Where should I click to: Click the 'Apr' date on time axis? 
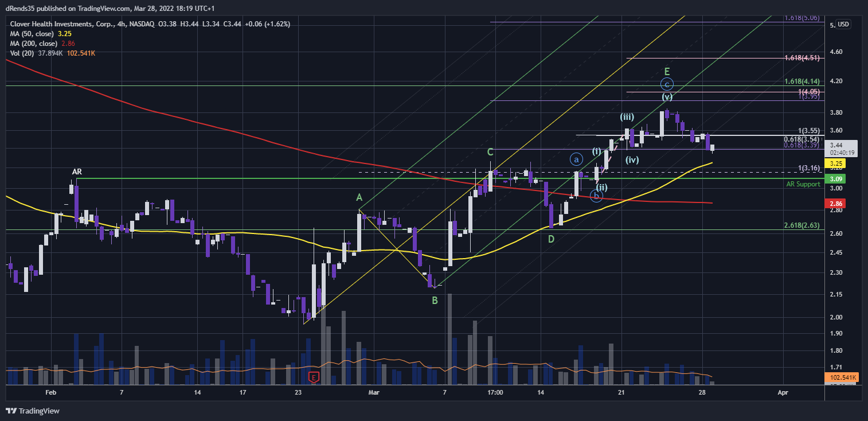tap(783, 392)
